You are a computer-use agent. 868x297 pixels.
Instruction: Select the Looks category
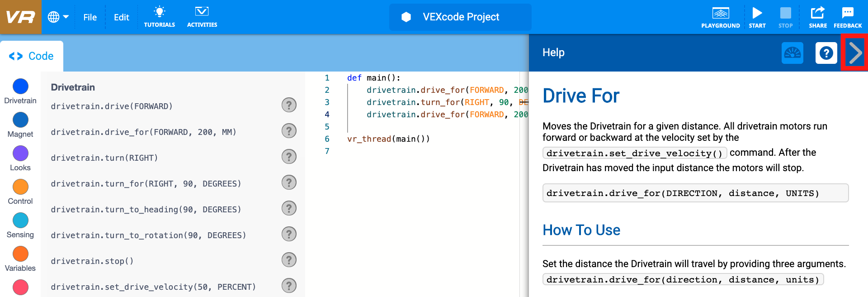(20, 154)
